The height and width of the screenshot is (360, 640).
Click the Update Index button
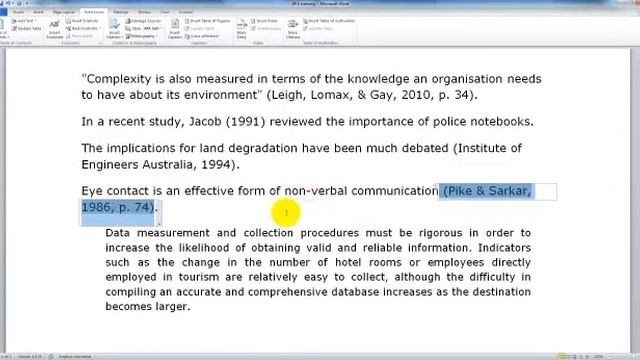point(266,29)
